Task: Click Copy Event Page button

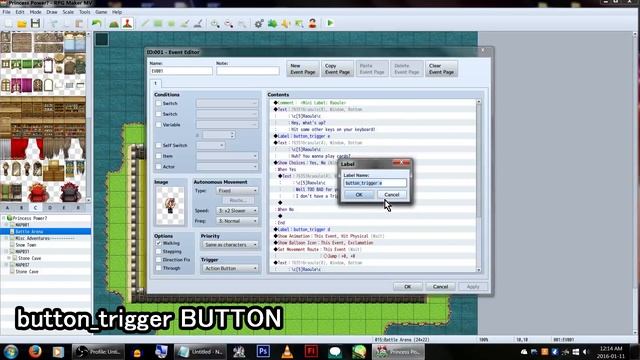Action: 337,69
